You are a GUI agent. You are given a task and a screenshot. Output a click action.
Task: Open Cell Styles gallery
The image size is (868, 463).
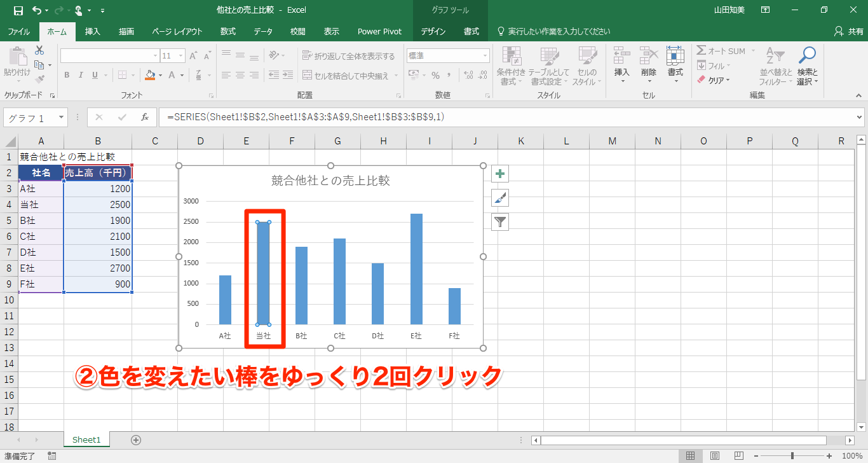[x=587, y=66]
